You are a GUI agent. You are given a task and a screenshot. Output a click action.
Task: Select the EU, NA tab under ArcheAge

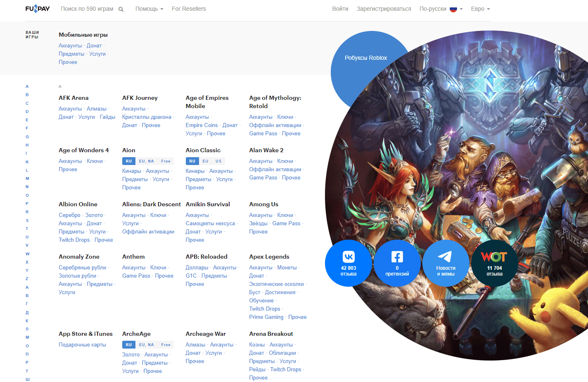147,345
